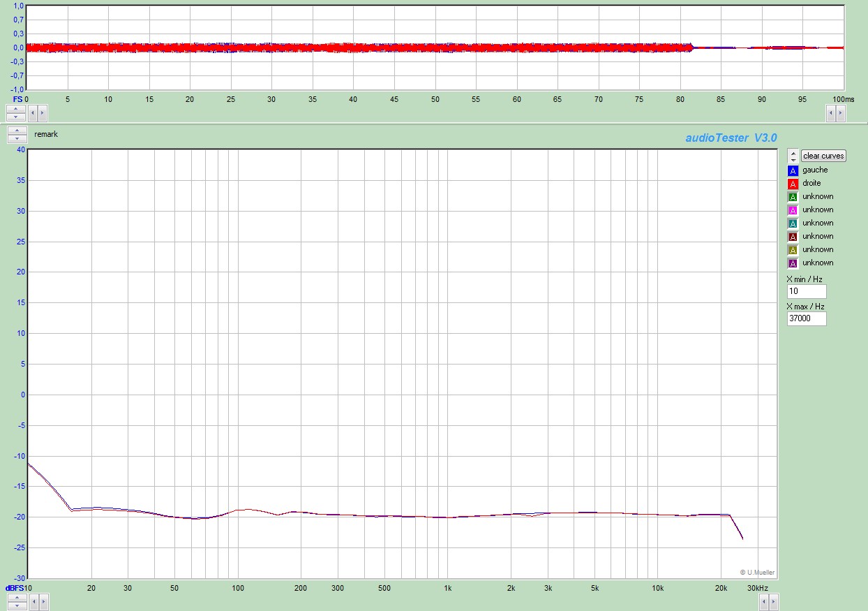Viewport: 868px width, 611px height.
Task: Click the dBFS axis label
Action: (x=15, y=589)
